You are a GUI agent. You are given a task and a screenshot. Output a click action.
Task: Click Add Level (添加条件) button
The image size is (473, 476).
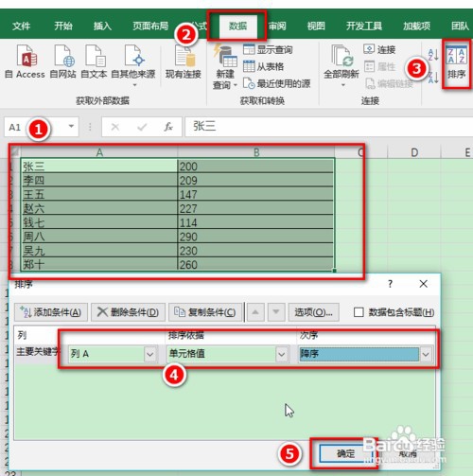[51, 312]
